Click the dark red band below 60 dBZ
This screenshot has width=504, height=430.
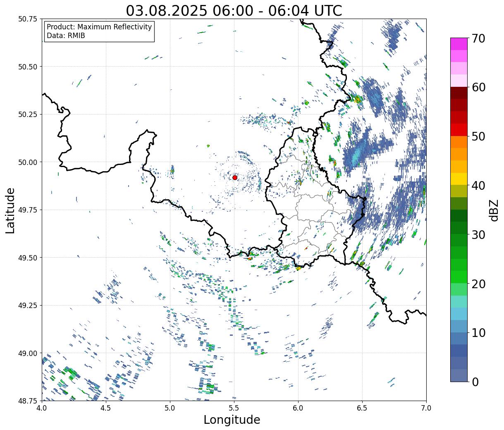pyautogui.click(x=459, y=93)
